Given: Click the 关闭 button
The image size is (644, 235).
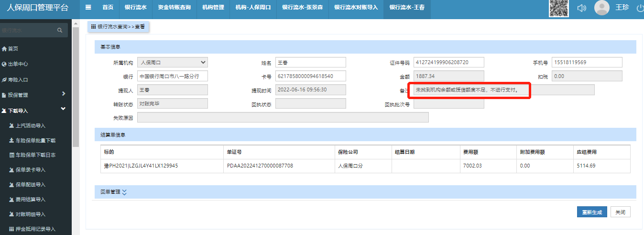Looking at the screenshot, I should [621, 212].
